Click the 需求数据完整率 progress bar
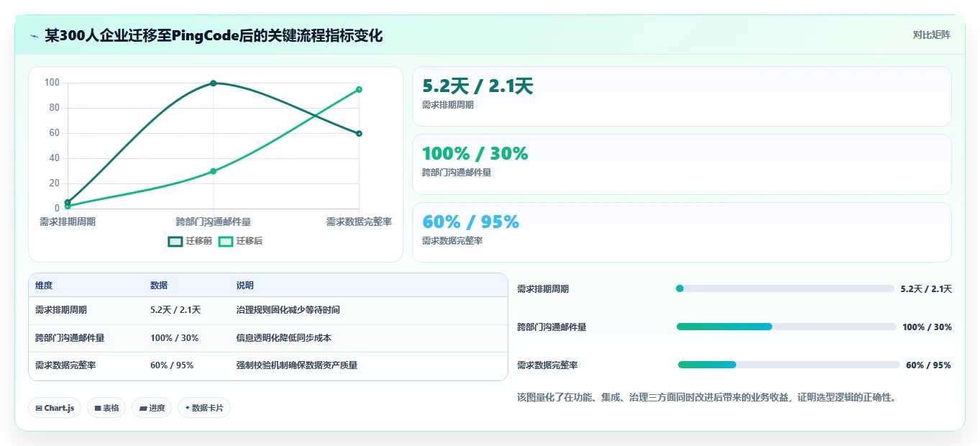Screen dimensions: 980x446 coord(789,365)
